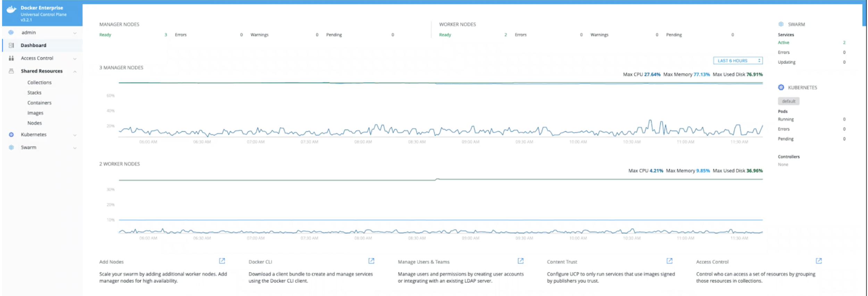
Task: Click the Kubernetes panel header icon
Action: pos(781,87)
